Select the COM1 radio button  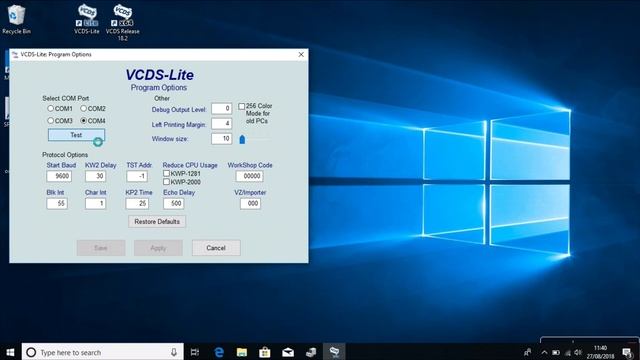coord(51,109)
